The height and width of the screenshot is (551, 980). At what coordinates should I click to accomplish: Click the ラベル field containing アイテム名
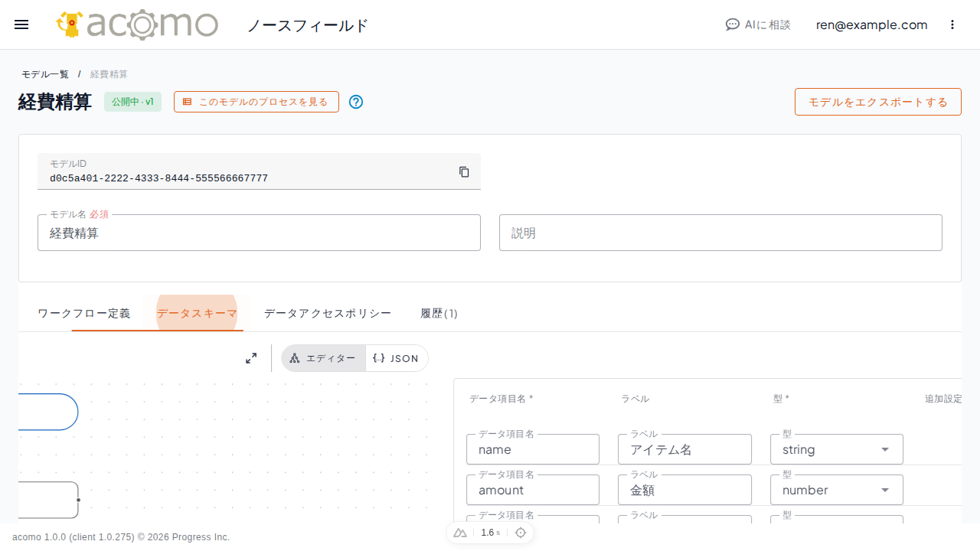click(684, 449)
